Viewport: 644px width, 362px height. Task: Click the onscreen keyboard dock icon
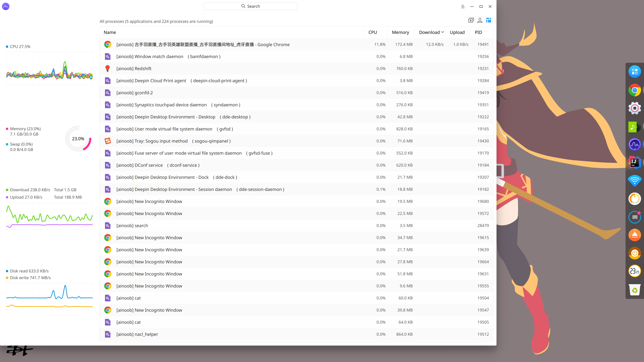(x=635, y=217)
